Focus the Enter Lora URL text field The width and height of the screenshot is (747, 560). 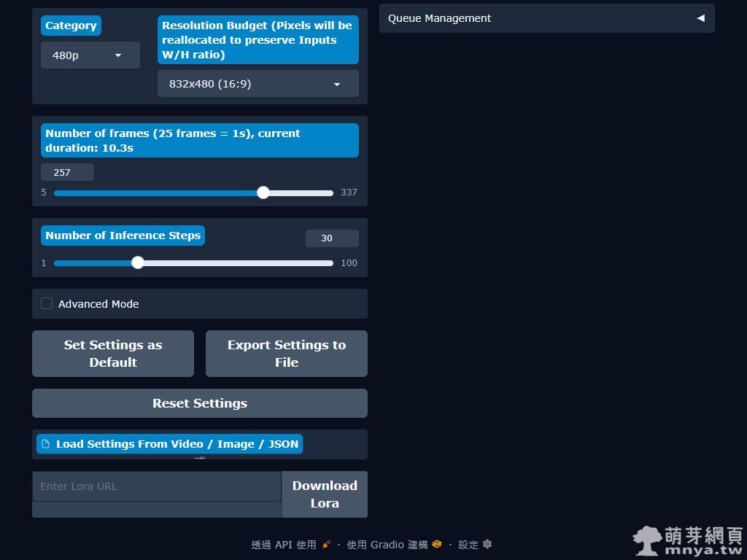[156, 486]
